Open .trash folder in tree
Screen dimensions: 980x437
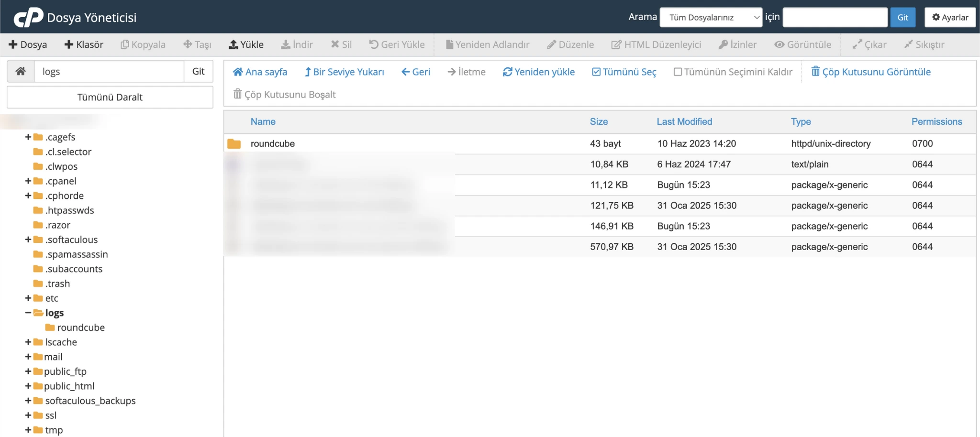52,284
